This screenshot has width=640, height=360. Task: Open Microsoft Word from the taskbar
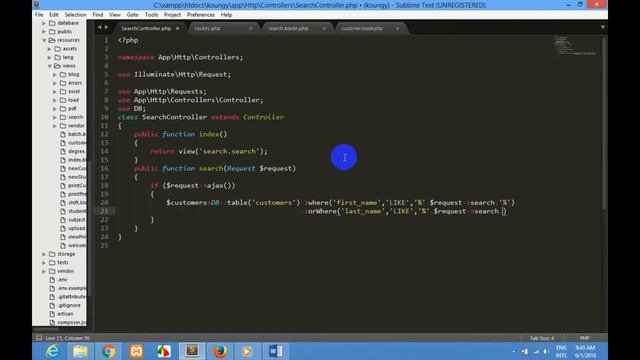coord(276,351)
